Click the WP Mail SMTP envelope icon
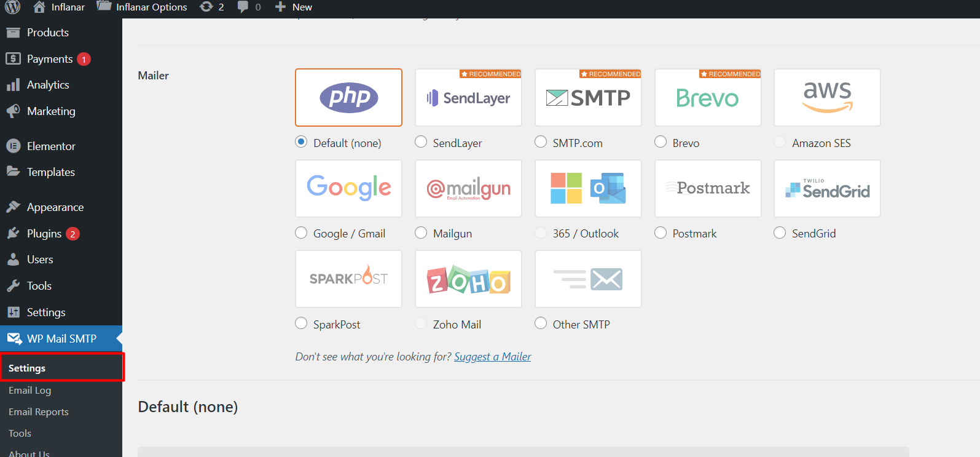This screenshot has width=980, height=457. 14,338
